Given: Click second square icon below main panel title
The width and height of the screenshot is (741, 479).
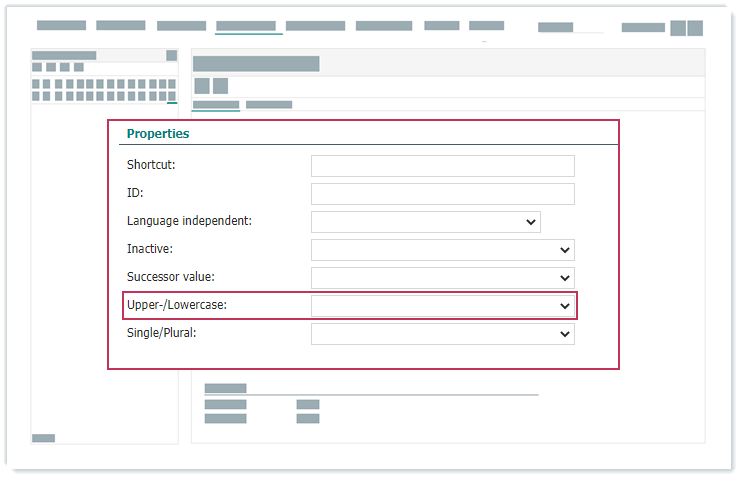Looking at the screenshot, I should pos(220,86).
